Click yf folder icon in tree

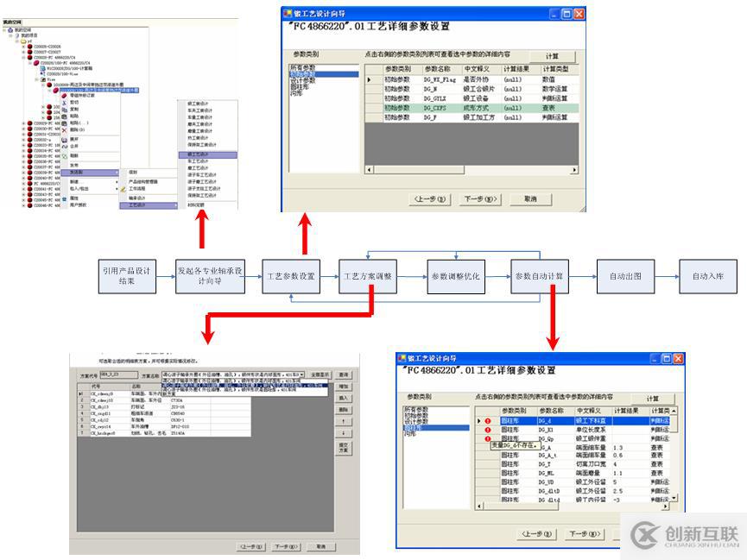(x=22, y=41)
